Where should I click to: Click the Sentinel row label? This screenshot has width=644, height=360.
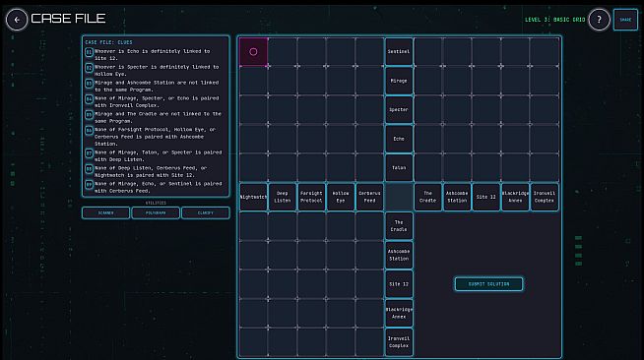(399, 52)
